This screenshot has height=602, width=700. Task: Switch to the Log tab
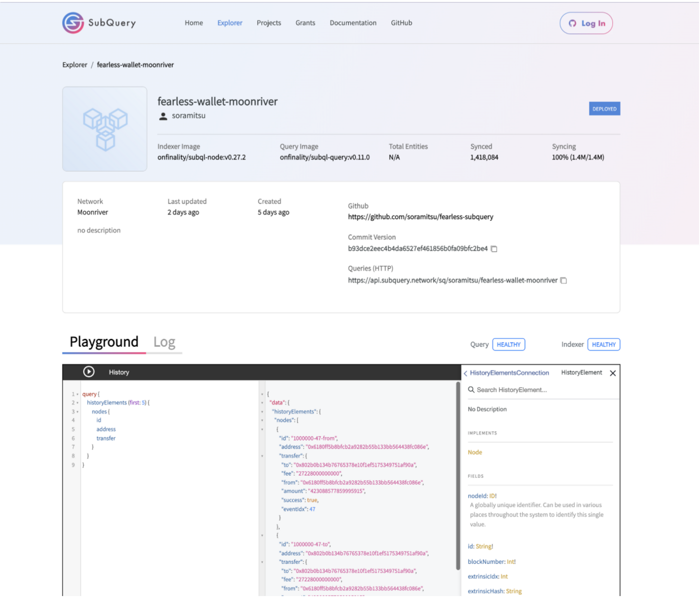pyautogui.click(x=164, y=342)
